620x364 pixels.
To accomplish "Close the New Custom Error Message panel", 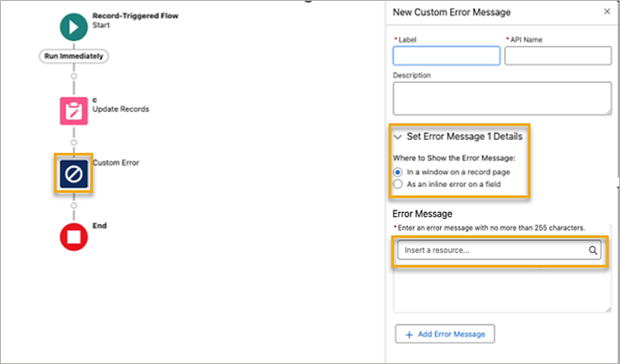I will point(606,12).
